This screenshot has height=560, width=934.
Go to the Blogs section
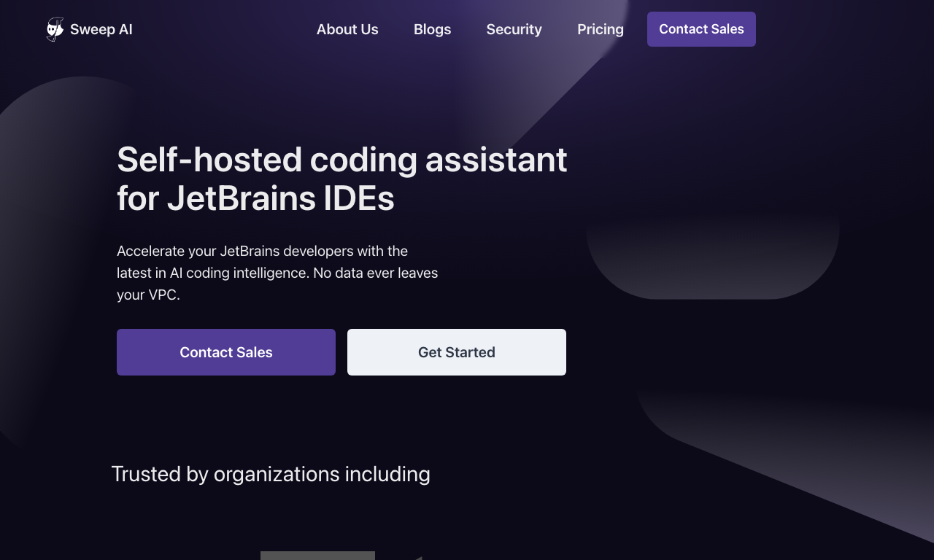pos(432,29)
